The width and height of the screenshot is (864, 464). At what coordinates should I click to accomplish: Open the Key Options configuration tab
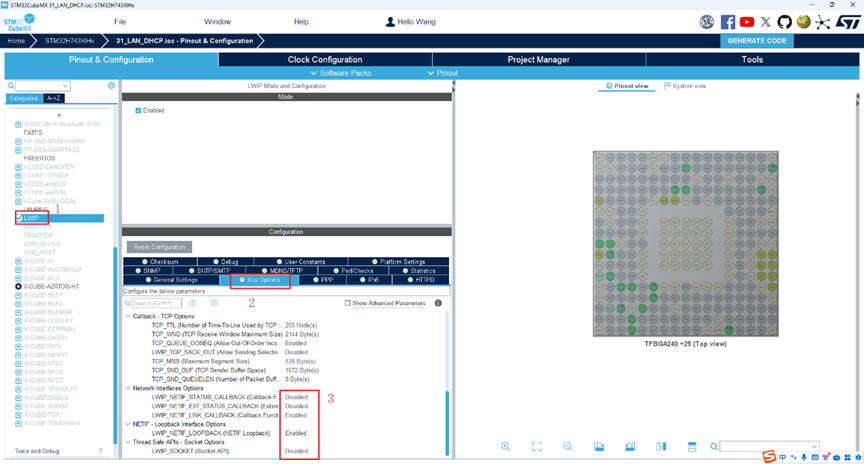[x=260, y=280]
